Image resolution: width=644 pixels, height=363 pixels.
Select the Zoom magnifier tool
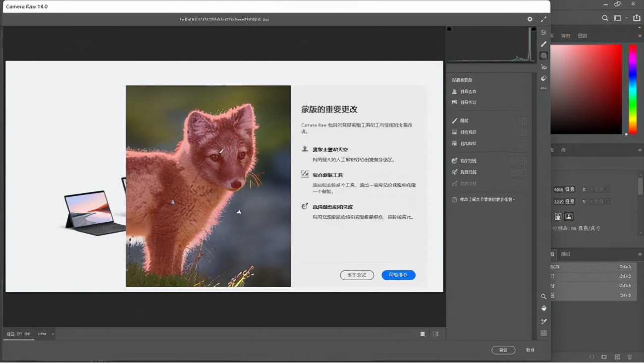coord(543,296)
